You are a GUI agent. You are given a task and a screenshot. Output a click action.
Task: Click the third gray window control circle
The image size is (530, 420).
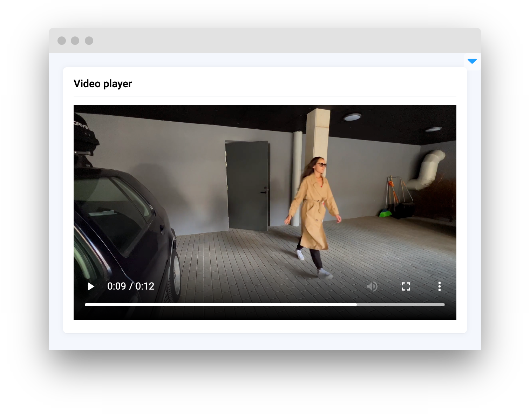(89, 41)
